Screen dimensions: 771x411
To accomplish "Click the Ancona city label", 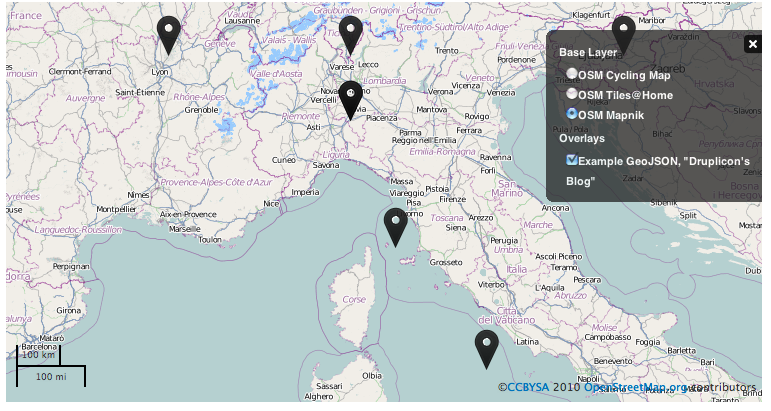I will [556, 208].
